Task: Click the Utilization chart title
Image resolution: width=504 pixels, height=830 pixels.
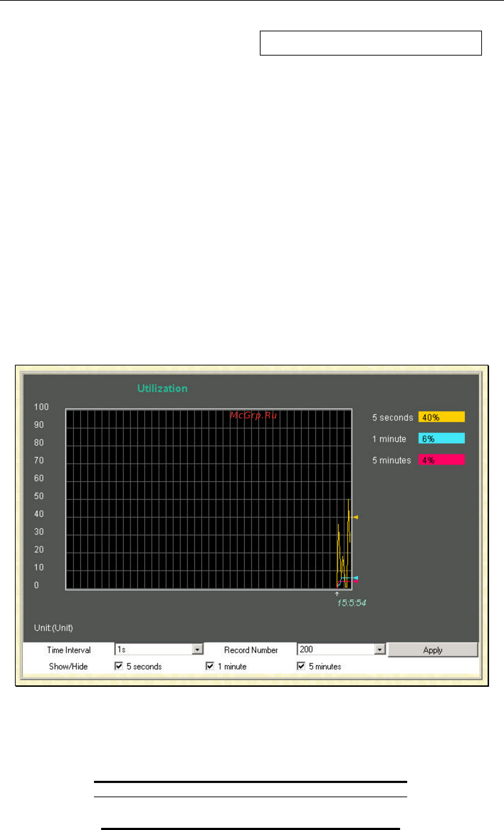Action: tap(162, 388)
